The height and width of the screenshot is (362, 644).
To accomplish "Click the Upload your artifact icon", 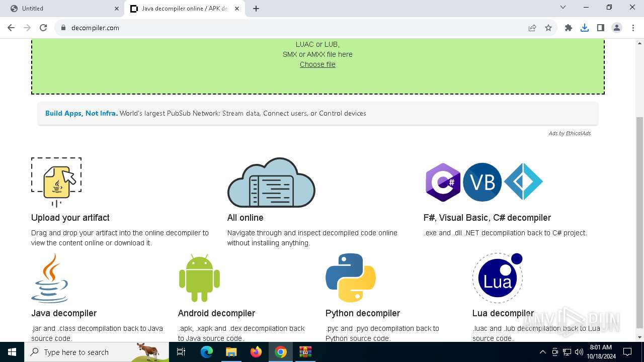I will coord(56,182).
